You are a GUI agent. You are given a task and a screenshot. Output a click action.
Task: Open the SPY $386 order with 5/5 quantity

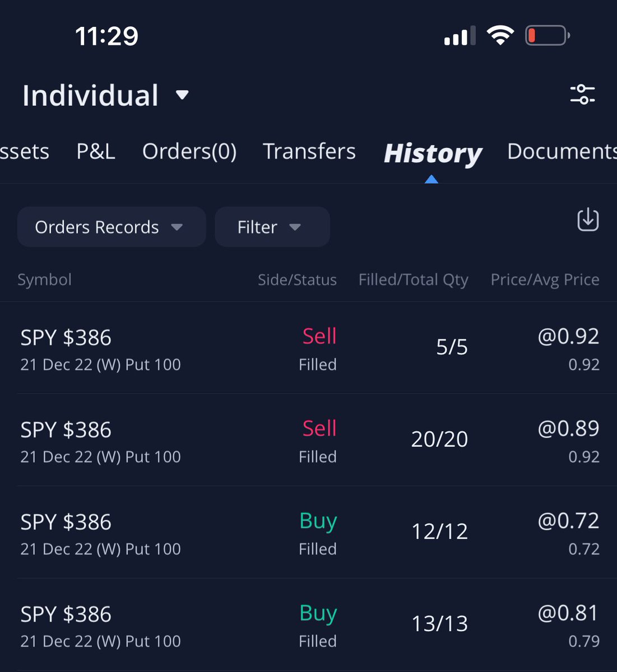pos(308,348)
